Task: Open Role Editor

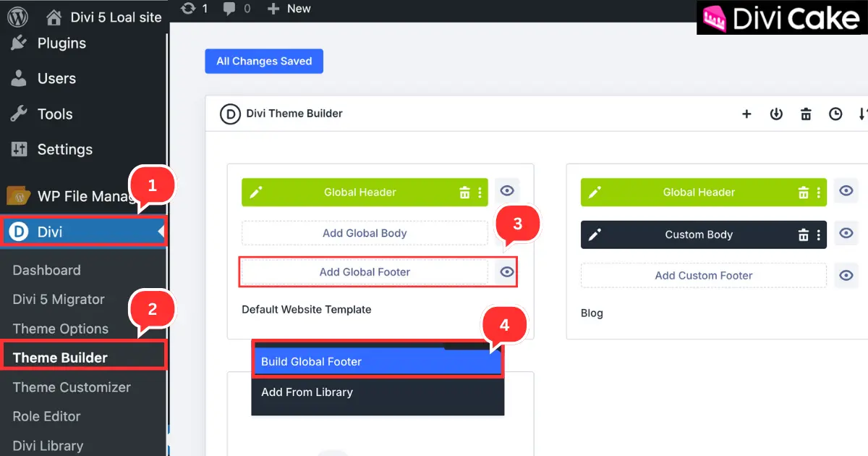Action: pyautogui.click(x=46, y=416)
